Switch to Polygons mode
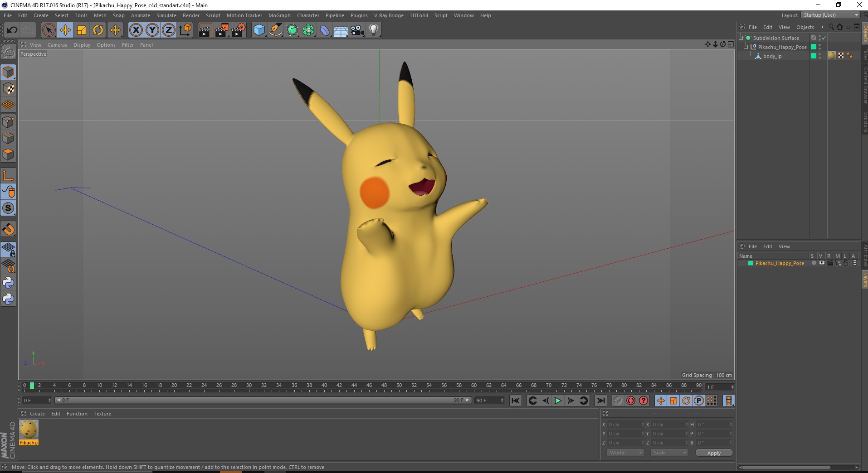This screenshot has height=473, width=868. (x=8, y=154)
